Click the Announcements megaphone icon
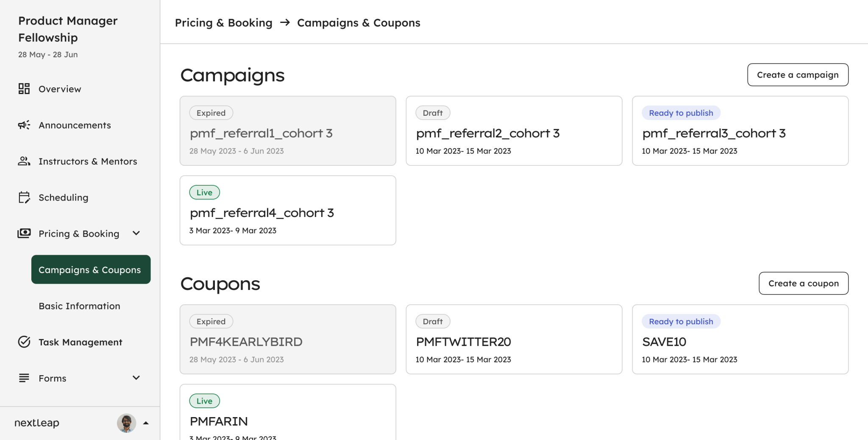Screen dimensions: 868x440 (x=24, y=125)
